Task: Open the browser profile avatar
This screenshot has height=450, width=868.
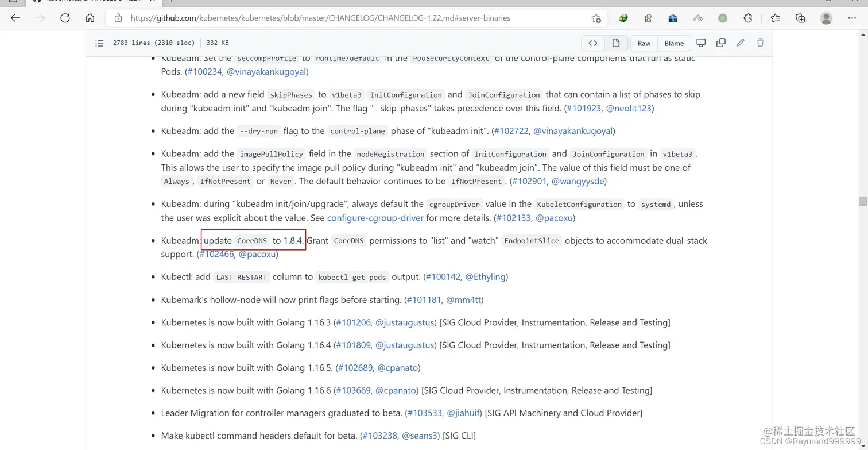Action: (827, 18)
